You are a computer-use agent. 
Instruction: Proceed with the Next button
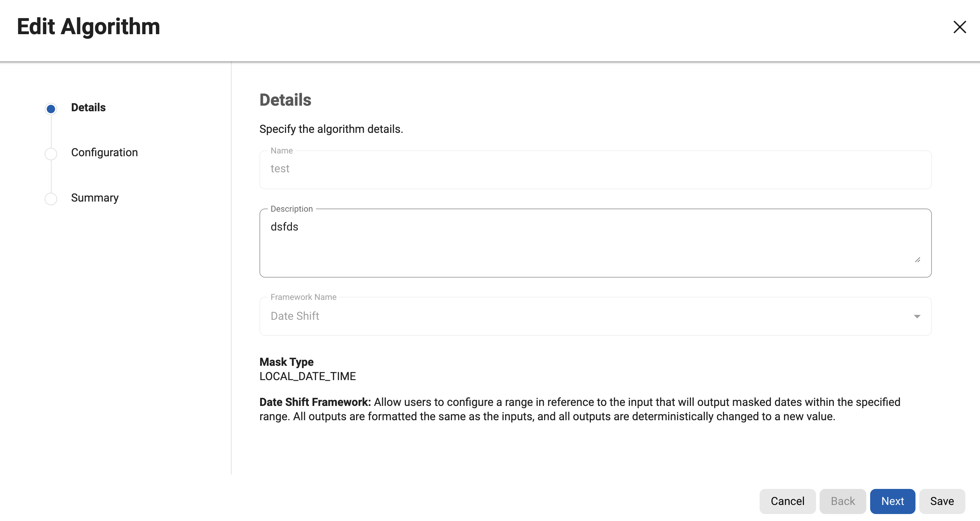click(892, 501)
